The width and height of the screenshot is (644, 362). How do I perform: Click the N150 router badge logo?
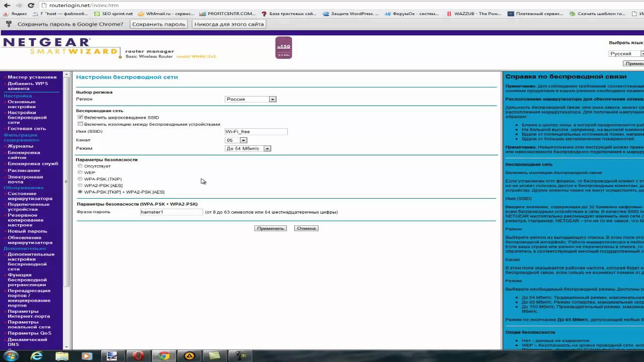coord(283,48)
